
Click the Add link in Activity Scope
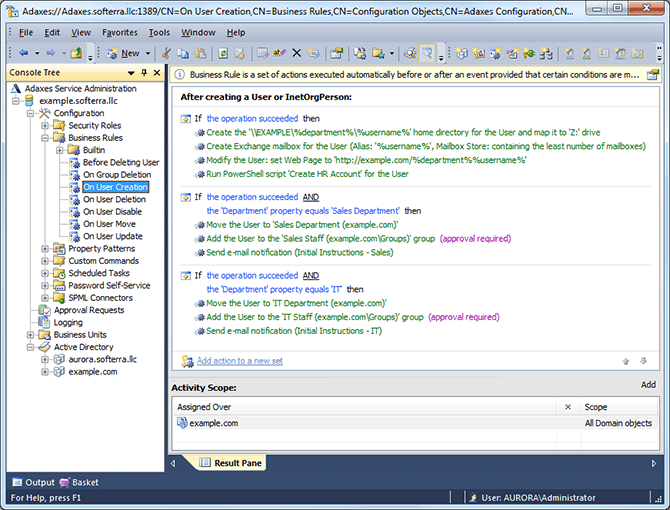click(648, 385)
